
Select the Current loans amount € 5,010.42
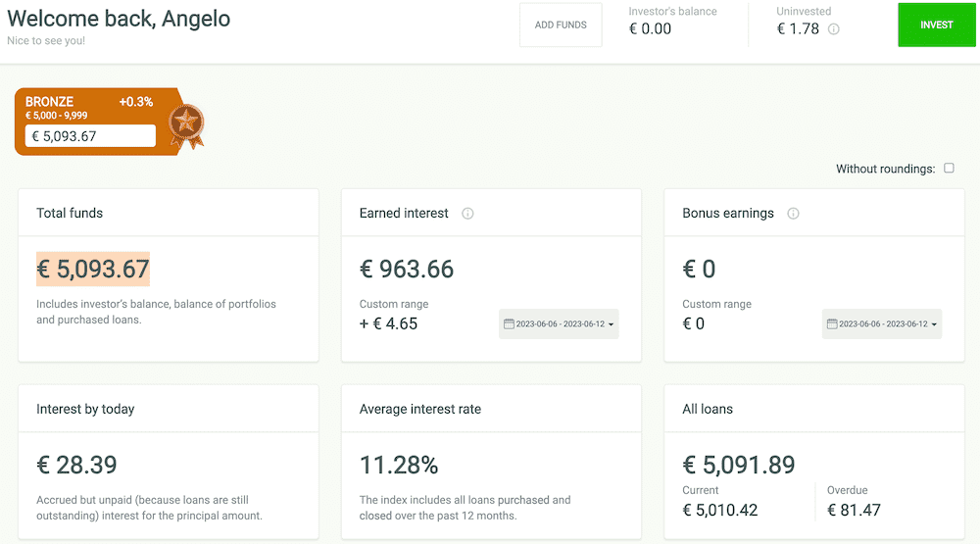click(x=719, y=510)
